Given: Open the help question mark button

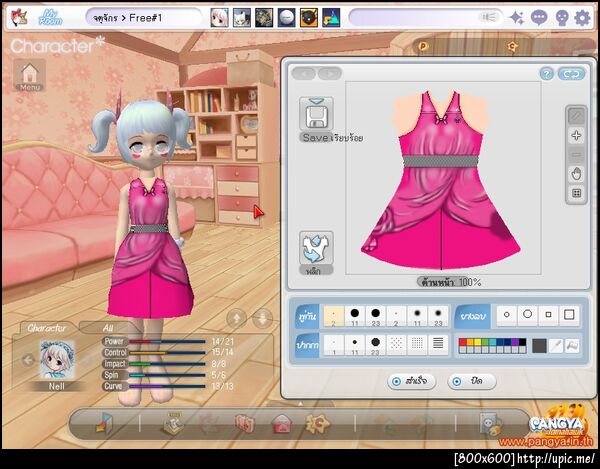Looking at the screenshot, I should (546, 73).
